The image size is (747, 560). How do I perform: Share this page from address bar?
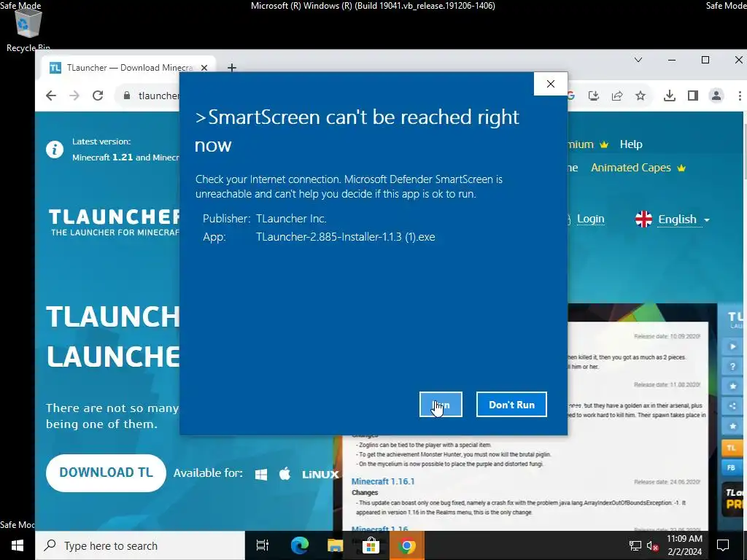pos(617,96)
